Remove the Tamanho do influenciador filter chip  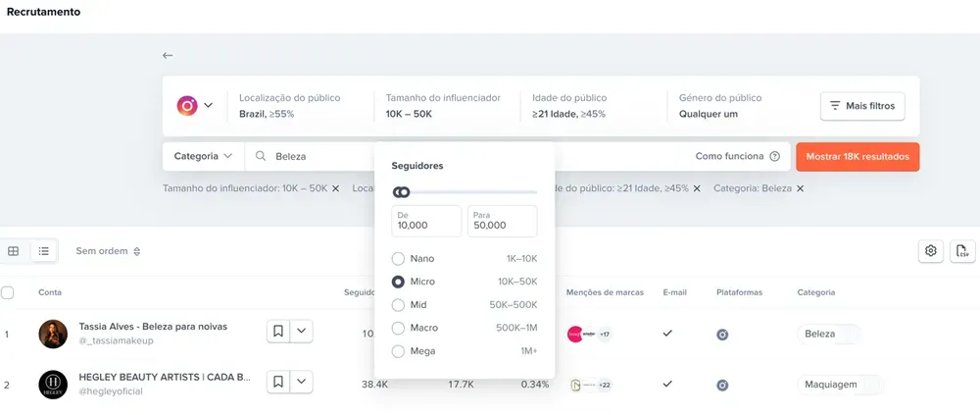335,187
